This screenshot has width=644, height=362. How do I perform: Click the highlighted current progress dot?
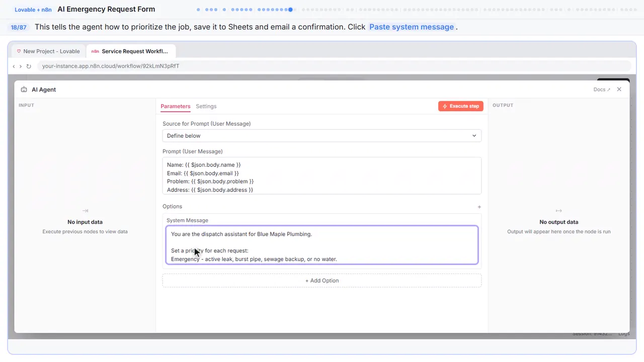[290, 10]
